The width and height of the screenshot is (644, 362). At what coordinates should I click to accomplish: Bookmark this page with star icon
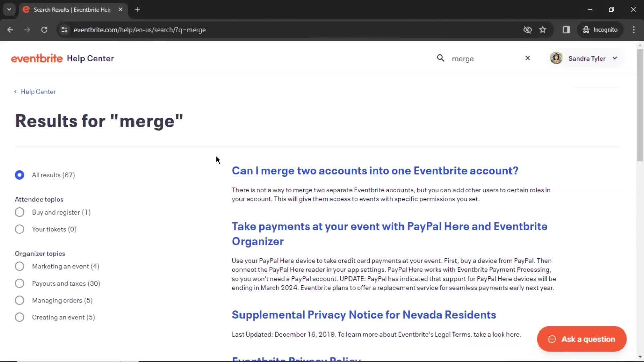tap(543, 30)
